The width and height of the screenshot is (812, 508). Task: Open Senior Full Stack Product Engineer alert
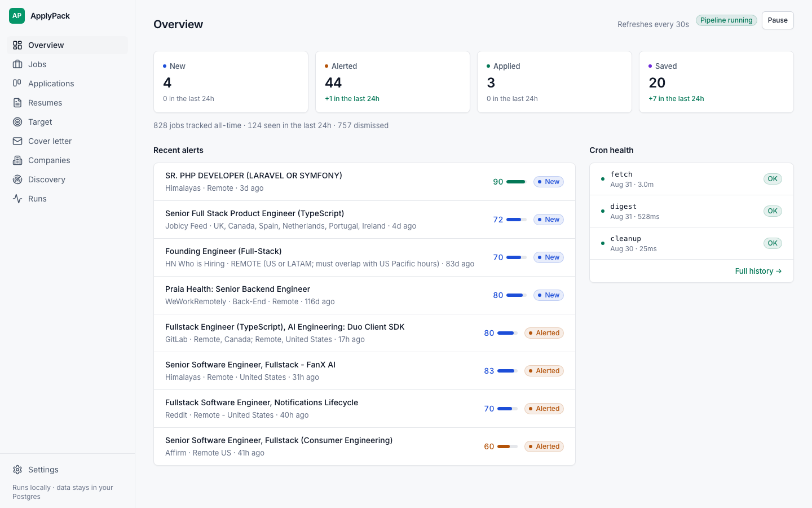[x=364, y=220]
